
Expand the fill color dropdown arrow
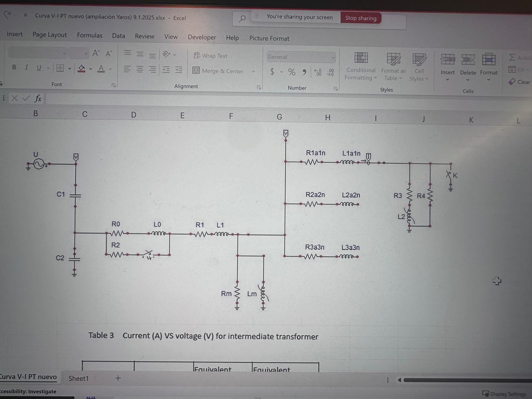tap(90, 69)
